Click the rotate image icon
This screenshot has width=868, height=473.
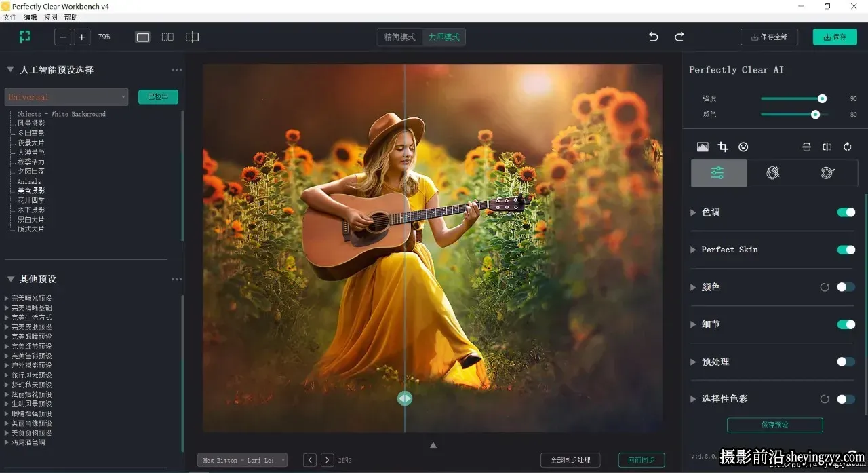pyautogui.click(x=847, y=147)
